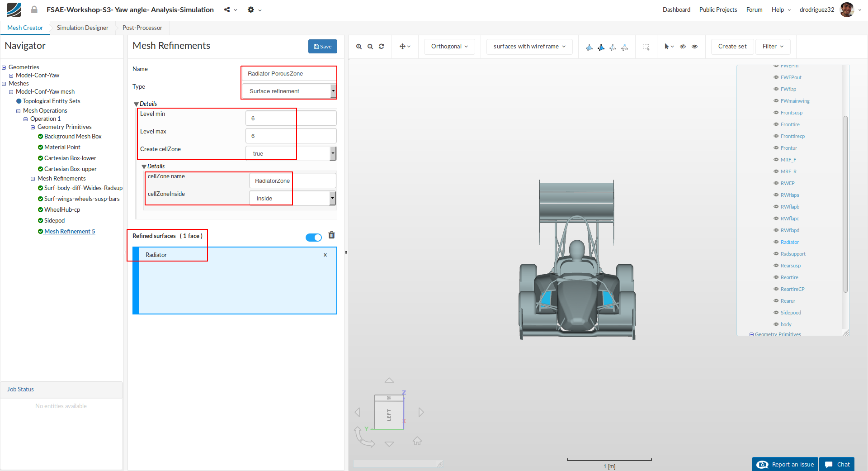Open the Help menu

click(x=781, y=10)
